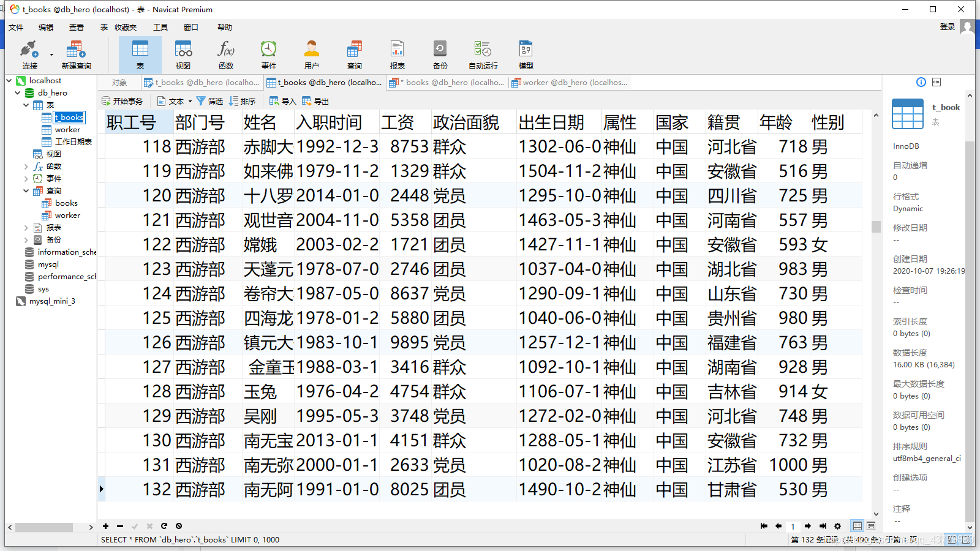Open the 查看 menu
Screen dimensions: 980x551
(x=77, y=27)
